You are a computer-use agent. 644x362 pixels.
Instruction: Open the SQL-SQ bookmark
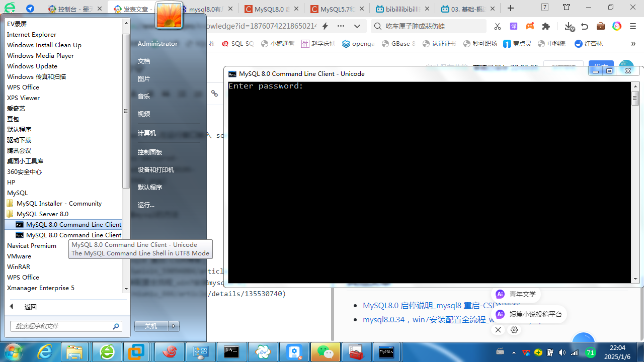tap(238, 44)
